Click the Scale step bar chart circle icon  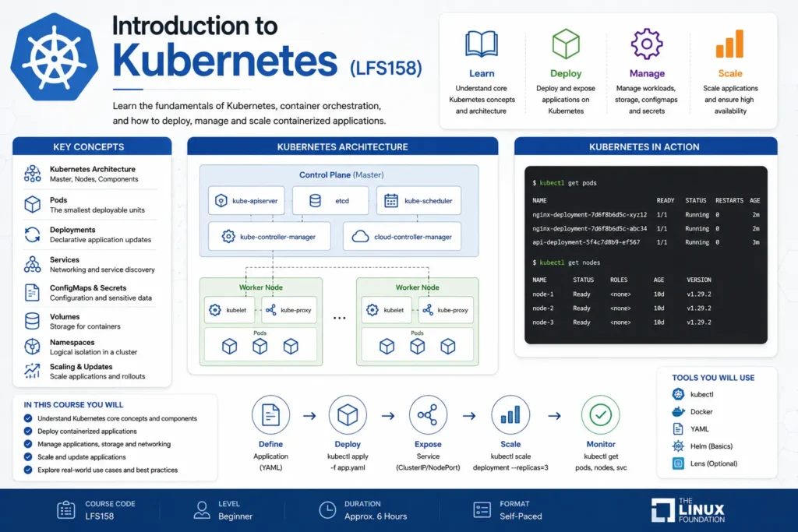click(510, 415)
